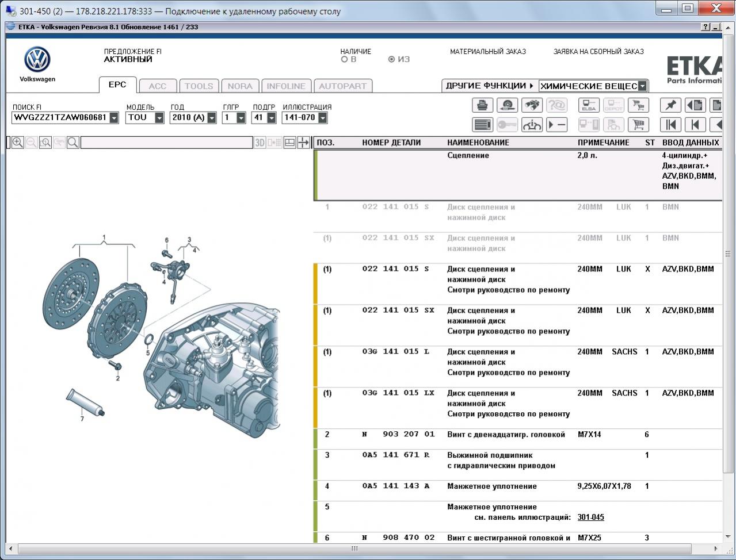Click the 'Сцепление' heading row
736x560 pixels.
[x=518, y=175]
